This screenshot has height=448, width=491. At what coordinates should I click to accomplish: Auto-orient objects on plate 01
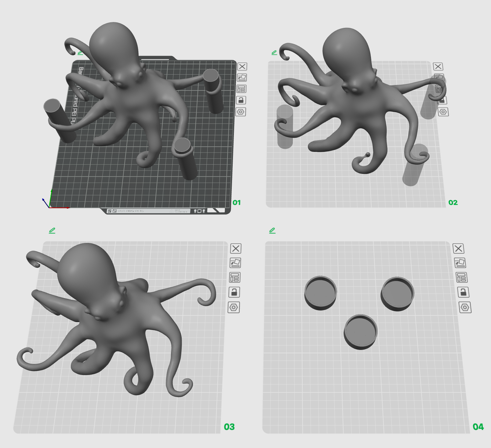242,78
